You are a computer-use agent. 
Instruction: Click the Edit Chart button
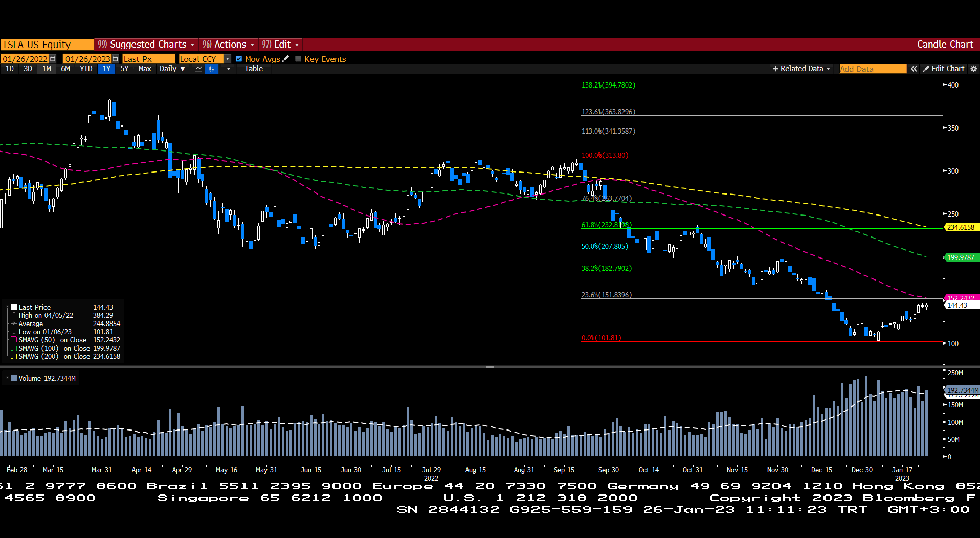pos(944,69)
